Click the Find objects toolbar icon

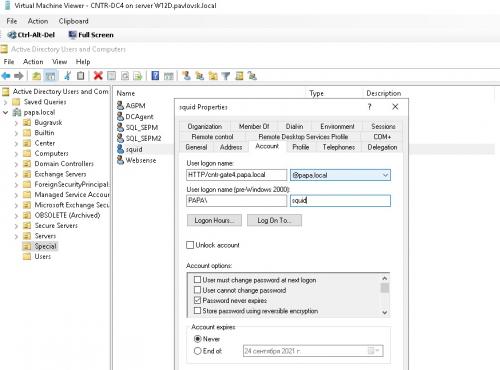[x=239, y=76]
